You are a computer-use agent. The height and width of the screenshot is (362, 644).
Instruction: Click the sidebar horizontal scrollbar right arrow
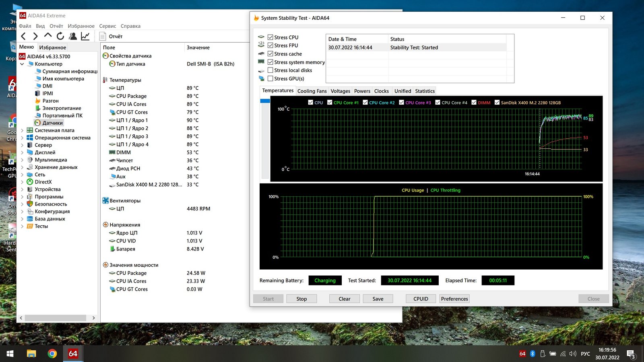[93, 318]
